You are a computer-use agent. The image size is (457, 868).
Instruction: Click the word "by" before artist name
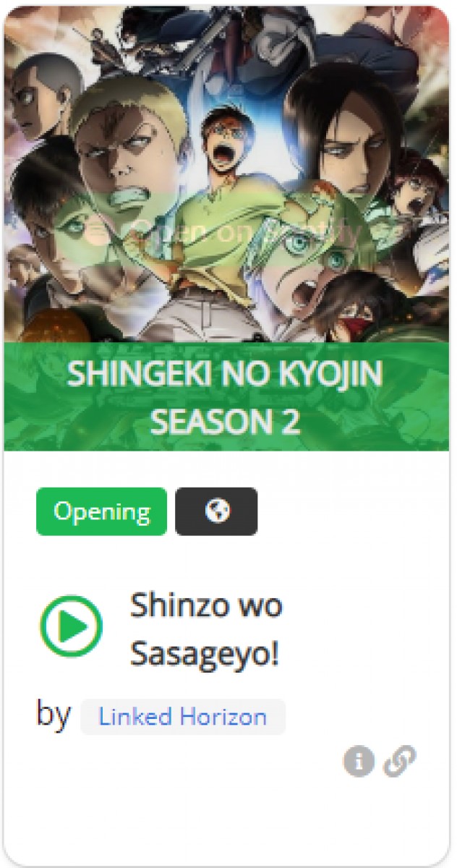pyautogui.click(x=54, y=715)
